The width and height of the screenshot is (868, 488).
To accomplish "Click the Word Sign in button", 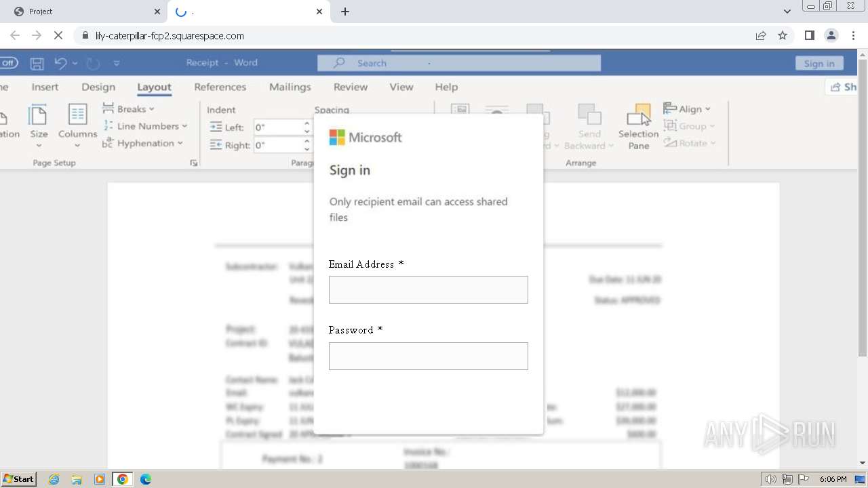I will (819, 63).
